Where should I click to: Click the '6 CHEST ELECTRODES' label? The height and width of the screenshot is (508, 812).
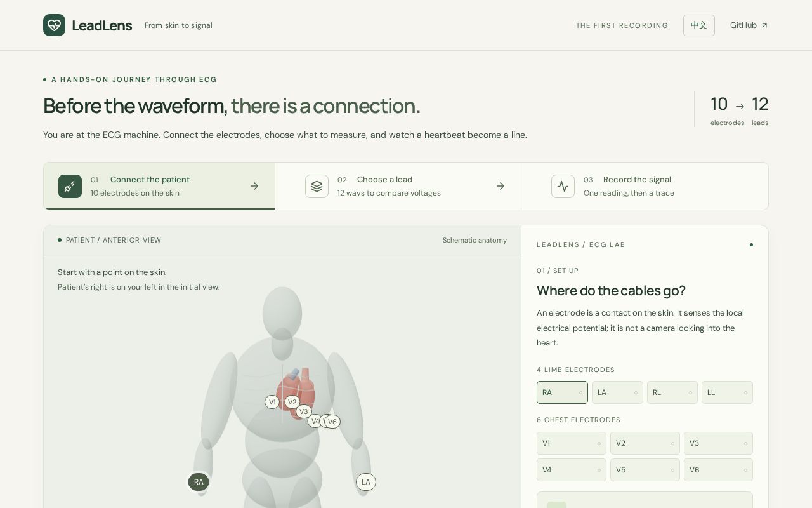point(579,420)
